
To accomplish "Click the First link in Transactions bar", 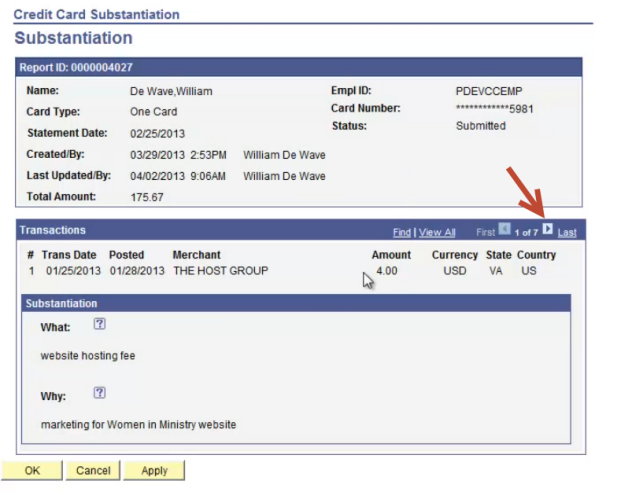I will (x=485, y=232).
